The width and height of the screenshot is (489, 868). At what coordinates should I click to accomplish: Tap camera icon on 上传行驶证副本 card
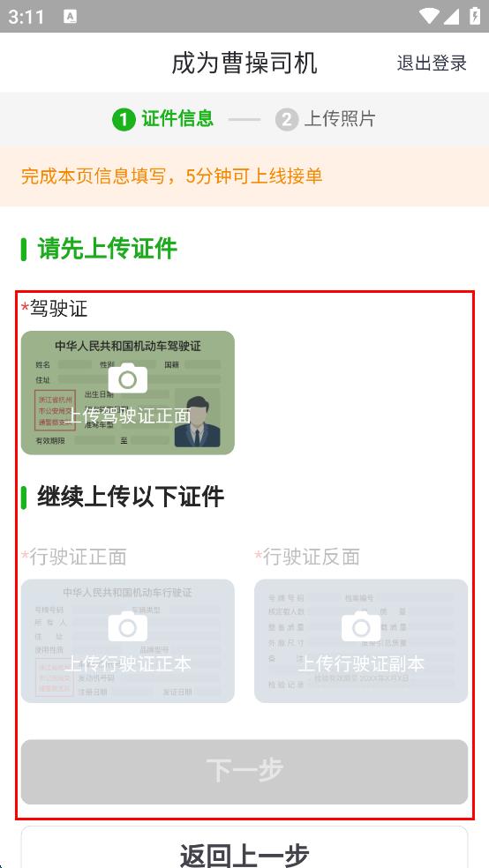tap(361, 626)
